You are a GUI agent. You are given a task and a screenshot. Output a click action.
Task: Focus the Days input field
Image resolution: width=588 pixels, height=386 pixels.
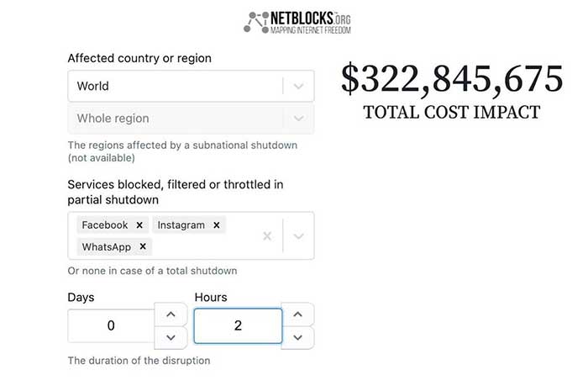(x=111, y=325)
